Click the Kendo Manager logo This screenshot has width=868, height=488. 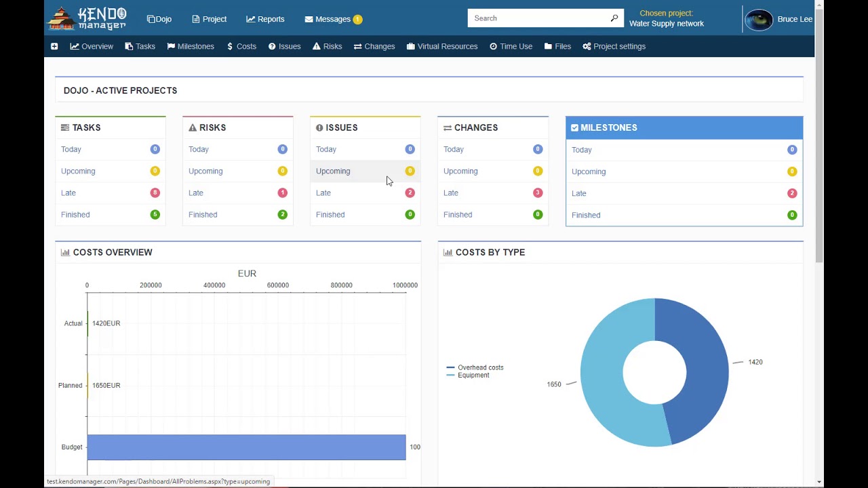pos(87,18)
